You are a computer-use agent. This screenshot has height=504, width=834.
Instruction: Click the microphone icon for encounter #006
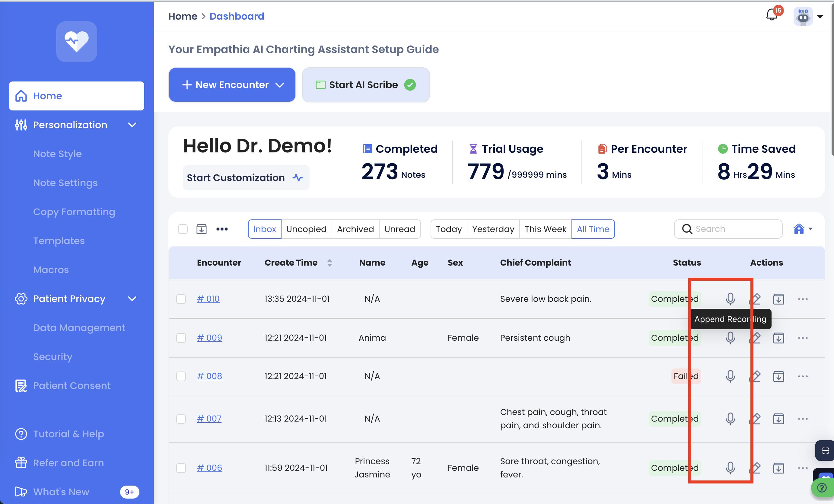[x=730, y=468]
